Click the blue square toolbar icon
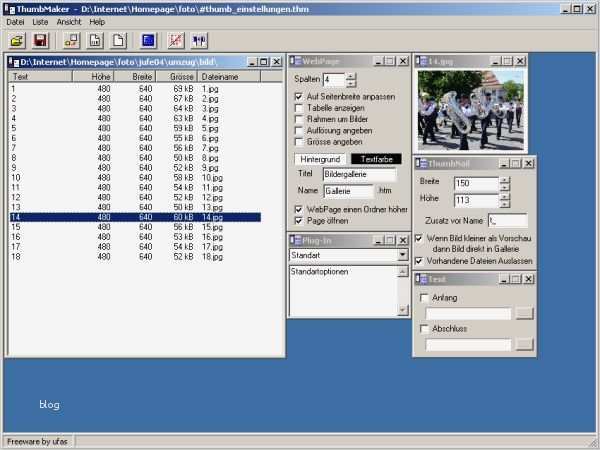The height and width of the screenshot is (450, 600). coord(148,41)
